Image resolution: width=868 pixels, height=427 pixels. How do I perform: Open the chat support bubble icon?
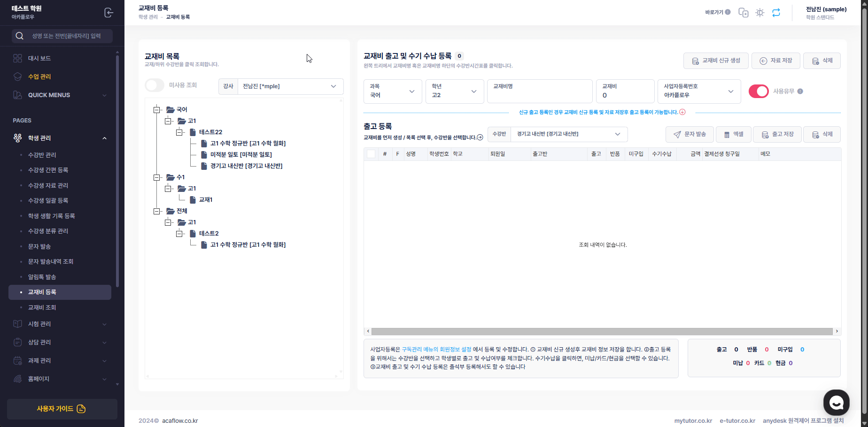836,402
